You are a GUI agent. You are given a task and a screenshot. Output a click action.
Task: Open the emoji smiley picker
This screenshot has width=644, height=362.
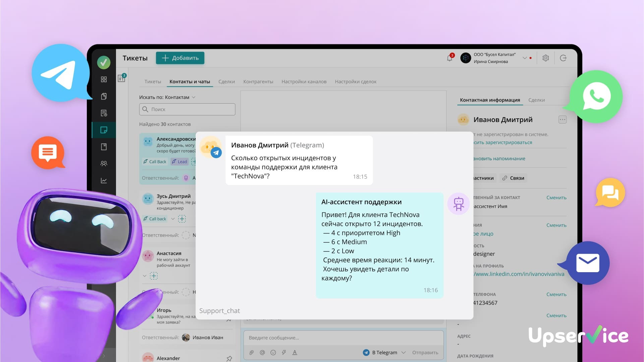[x=273, y=352]
